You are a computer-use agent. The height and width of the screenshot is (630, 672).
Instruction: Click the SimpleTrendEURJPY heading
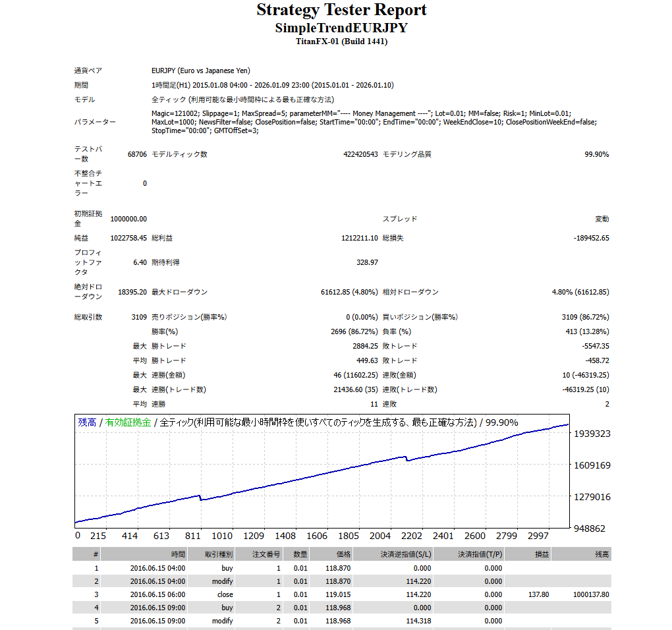point(341,28)
